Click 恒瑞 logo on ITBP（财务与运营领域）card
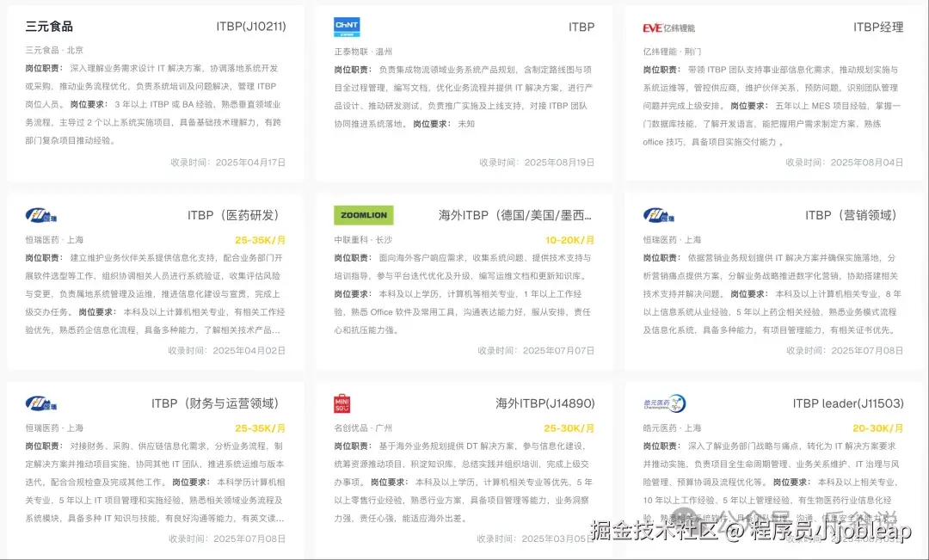Screen dimensions: 929x560 (x=41, y=404)
